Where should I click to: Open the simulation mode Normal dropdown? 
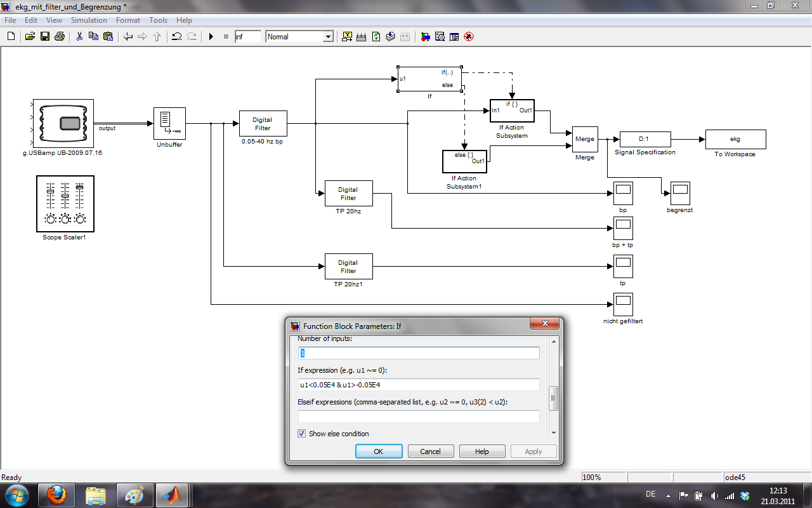pyautogui.click(x=328, y=37)
